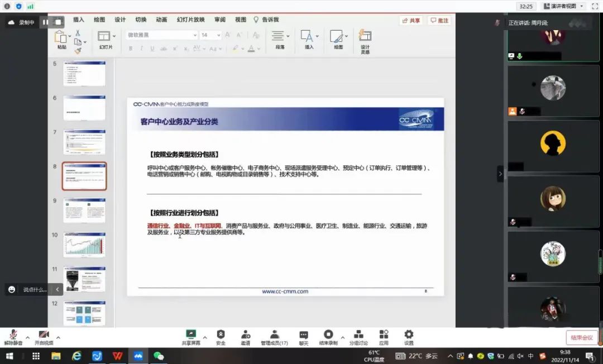Click the Copy icon in clipboard group
The width and height of the screenshot is (603, 364).
click(x=78, y=42)
